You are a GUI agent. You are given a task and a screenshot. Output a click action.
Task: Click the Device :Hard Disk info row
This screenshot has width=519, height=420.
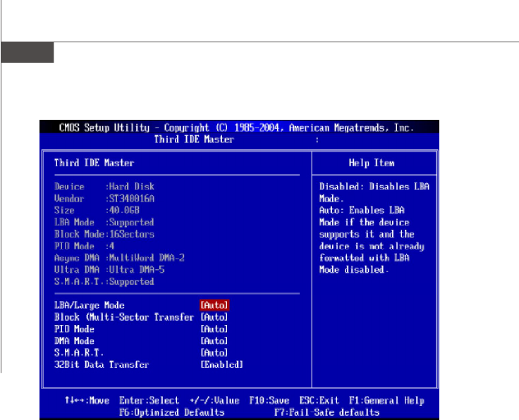click(104, 186)
